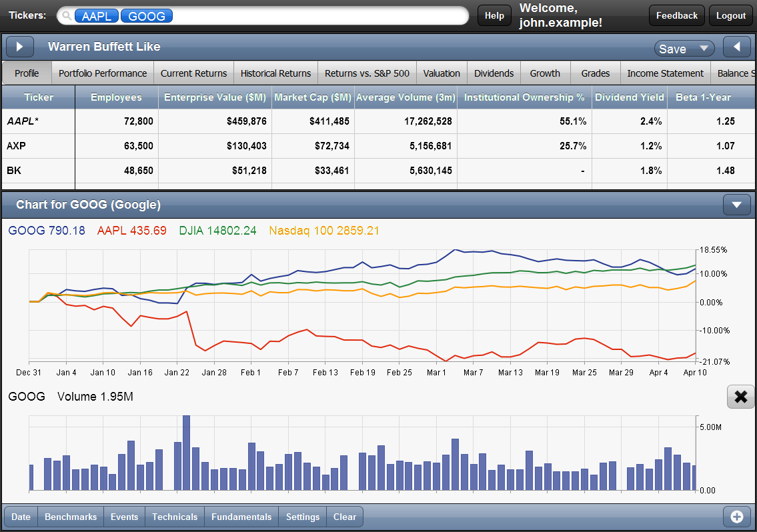This screenshot has width=757, height=532.
Task: Open the Help button
Action: 494,15
